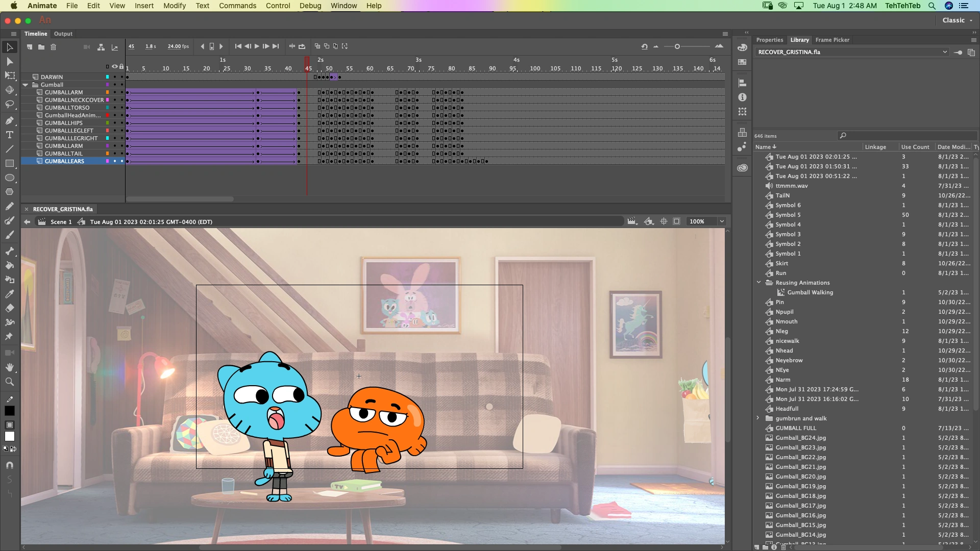Select the Paint Bucket tool

pyautogui.click(x=9, y=266)
